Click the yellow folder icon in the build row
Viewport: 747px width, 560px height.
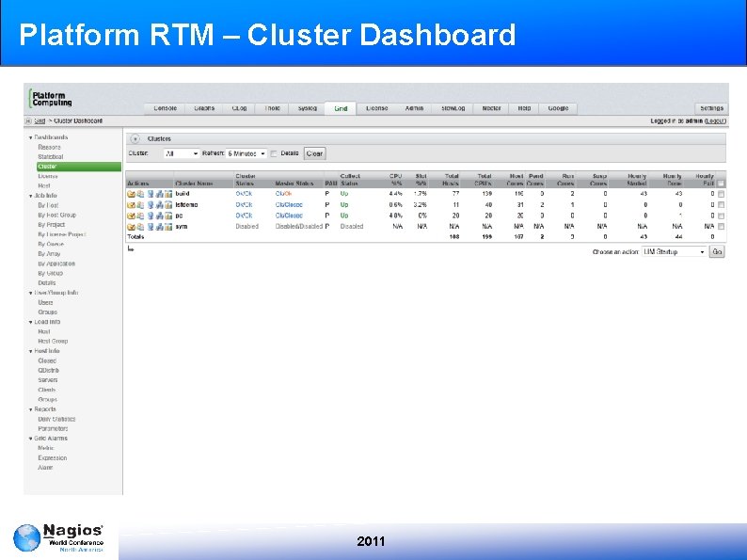pos(131,194)
